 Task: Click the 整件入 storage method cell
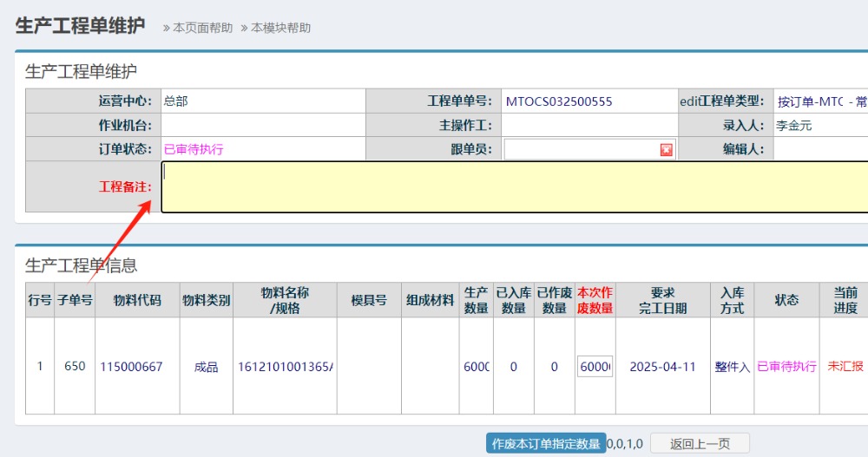[x=732, y=367]
